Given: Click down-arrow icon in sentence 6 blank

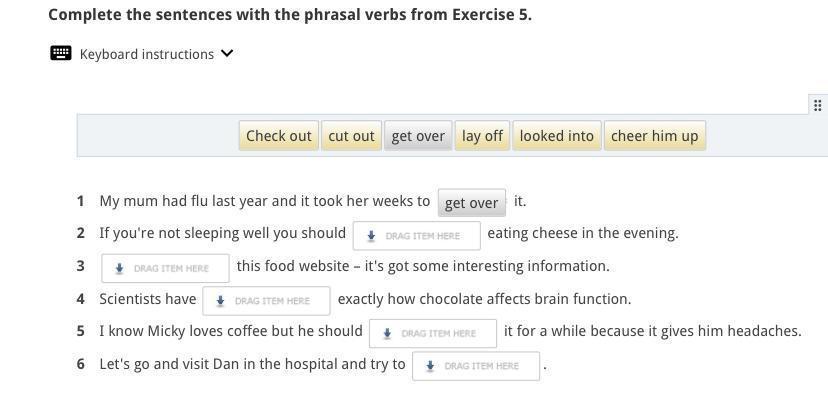Looking at the screenshot, I should pyautogui.click(x=430, y=366).
